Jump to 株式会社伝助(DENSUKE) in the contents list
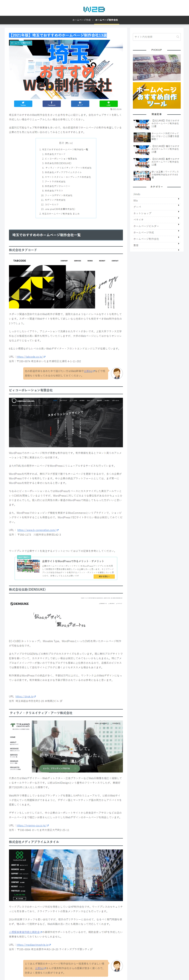 58,163
